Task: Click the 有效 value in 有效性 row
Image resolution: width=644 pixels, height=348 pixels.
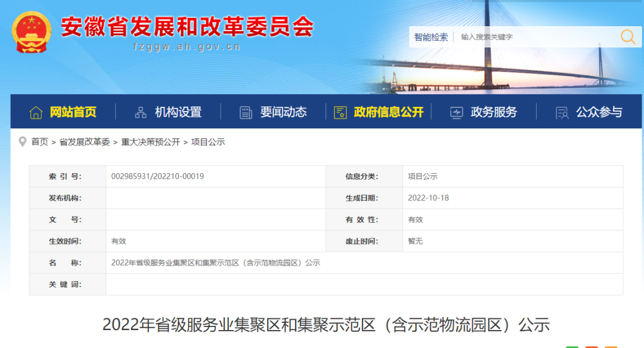Action: pos(415,220)
